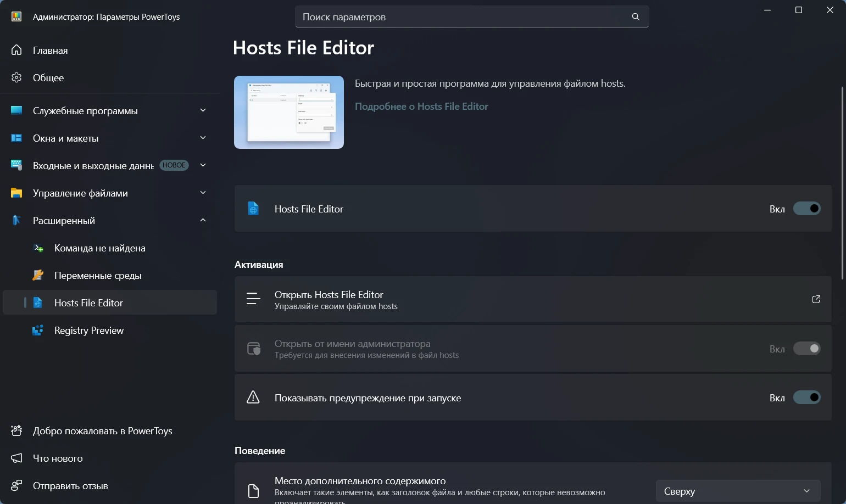846x504 pixels.
Task: Click the Welcome to PowerToys icon
Action: [x=16, y=430]
